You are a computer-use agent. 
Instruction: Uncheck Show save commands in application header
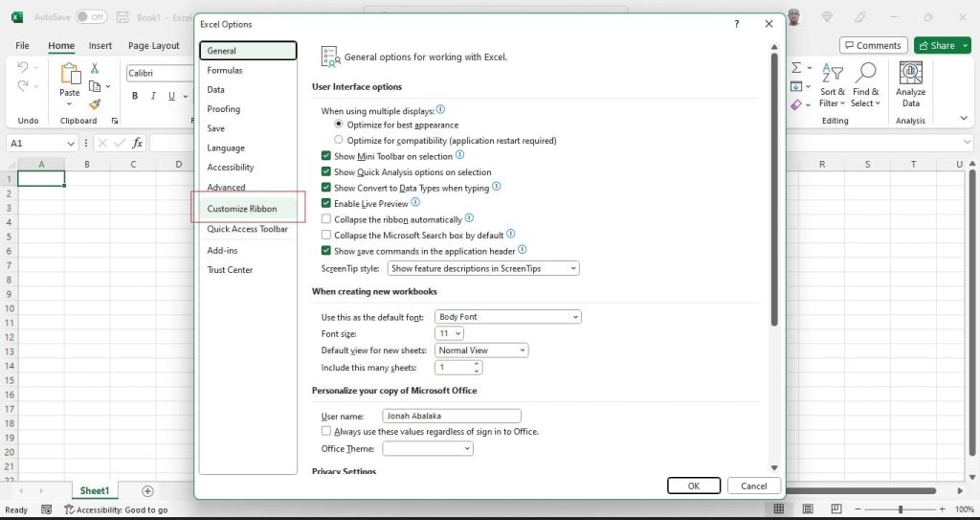(x=325, y=251)
